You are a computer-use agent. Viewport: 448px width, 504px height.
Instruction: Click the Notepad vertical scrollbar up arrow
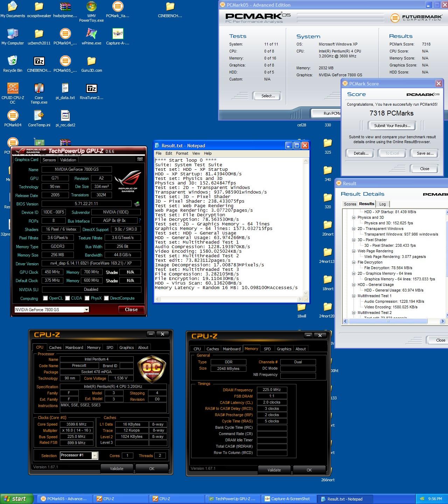(306, 161)
